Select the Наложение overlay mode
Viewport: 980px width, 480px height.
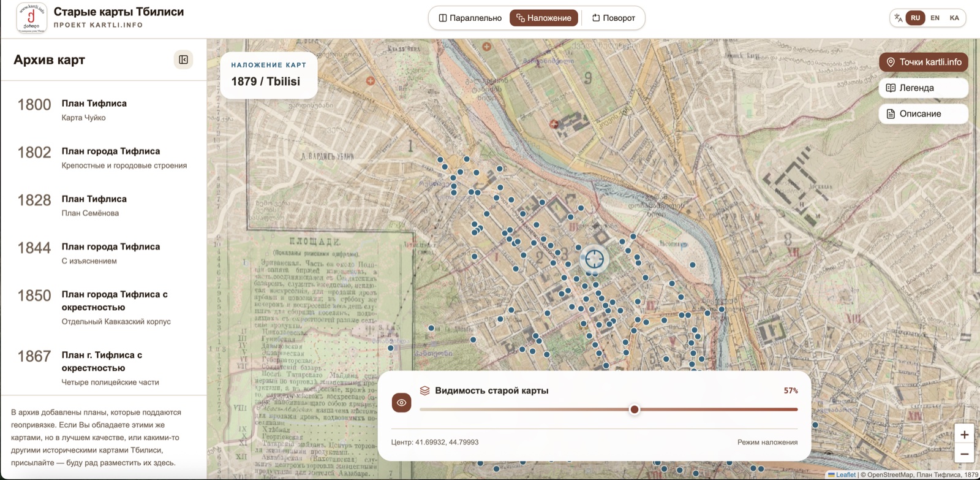pyautogui.click(x=544, y=18)
